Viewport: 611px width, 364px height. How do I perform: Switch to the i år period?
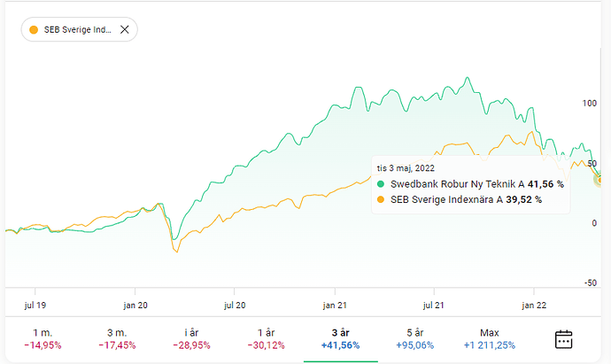point(191,338)
